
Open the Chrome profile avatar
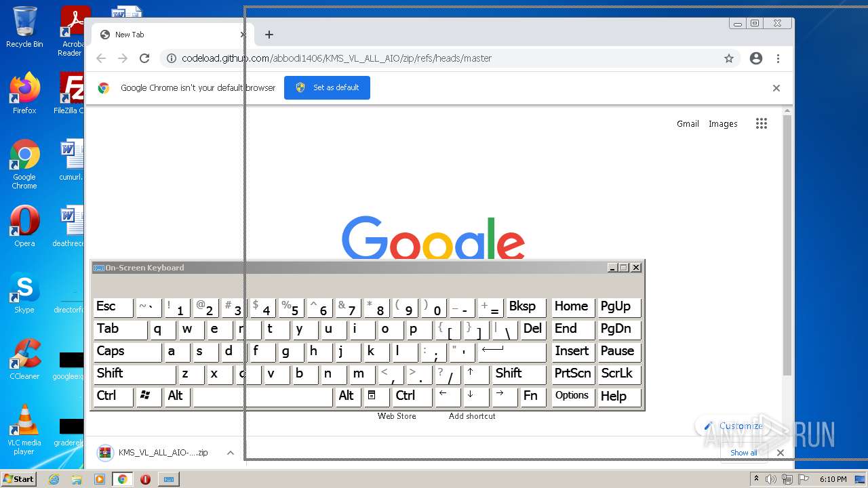(756, 58)
